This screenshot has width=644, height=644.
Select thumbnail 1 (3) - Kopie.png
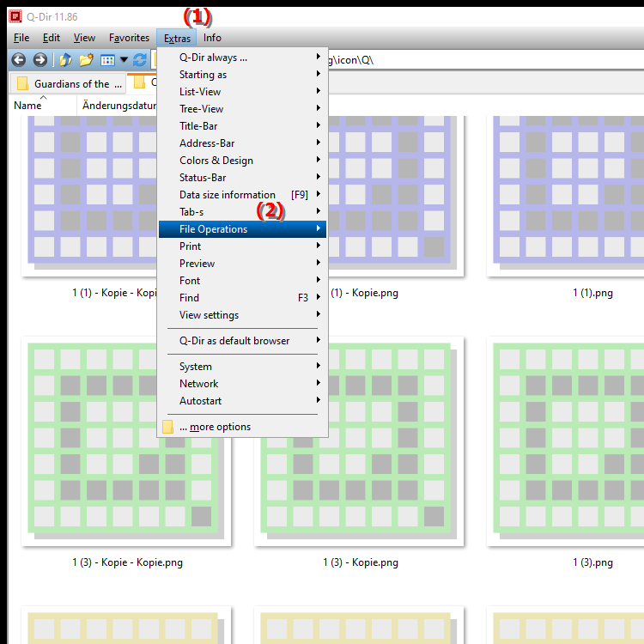359,441
